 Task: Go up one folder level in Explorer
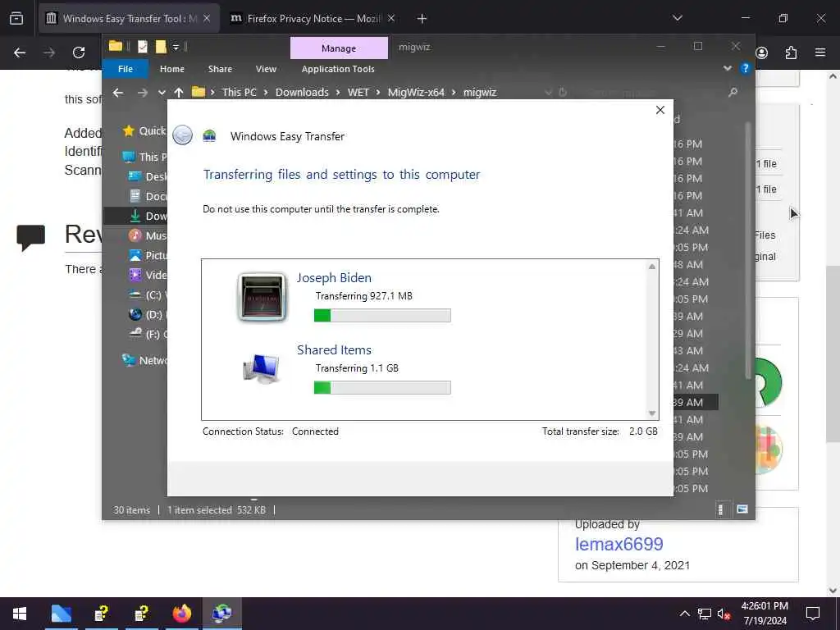[179, 93]
